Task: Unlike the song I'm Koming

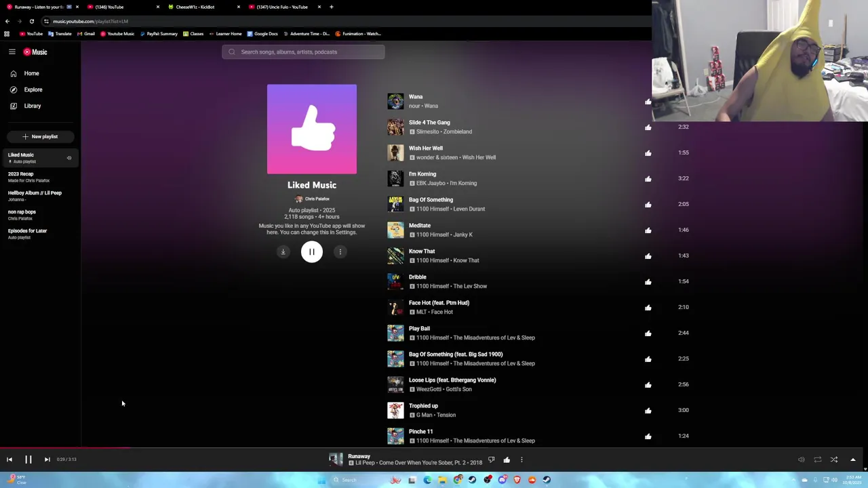Action: coord(648,179)
